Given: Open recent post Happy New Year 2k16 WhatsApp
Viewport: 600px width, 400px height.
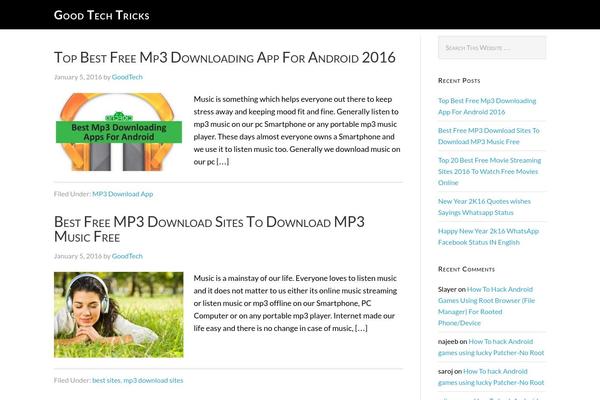Looking at the screenshot, I should pos(488,237).
